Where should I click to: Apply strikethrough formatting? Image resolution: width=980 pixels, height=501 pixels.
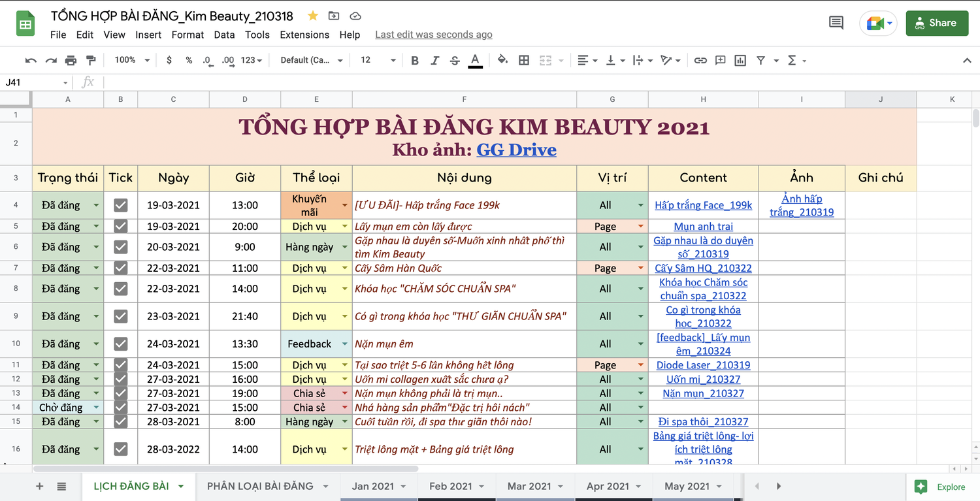(455, 60)
